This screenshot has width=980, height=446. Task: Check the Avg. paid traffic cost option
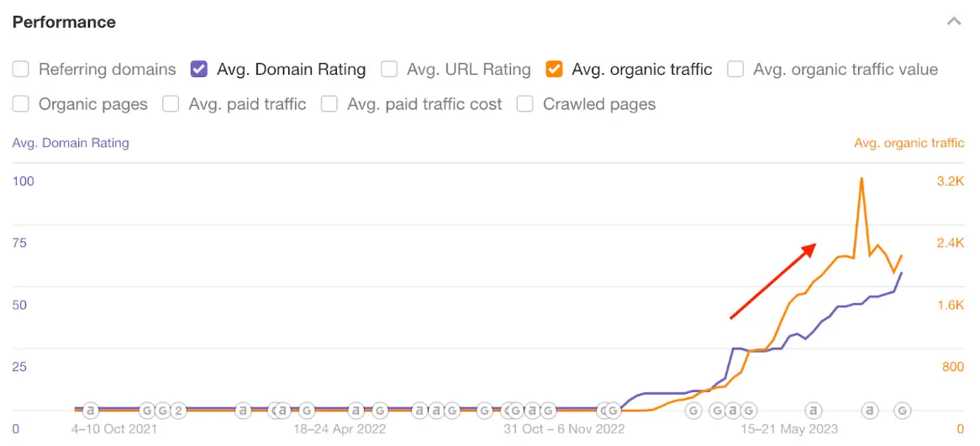[x=329, y=105]
